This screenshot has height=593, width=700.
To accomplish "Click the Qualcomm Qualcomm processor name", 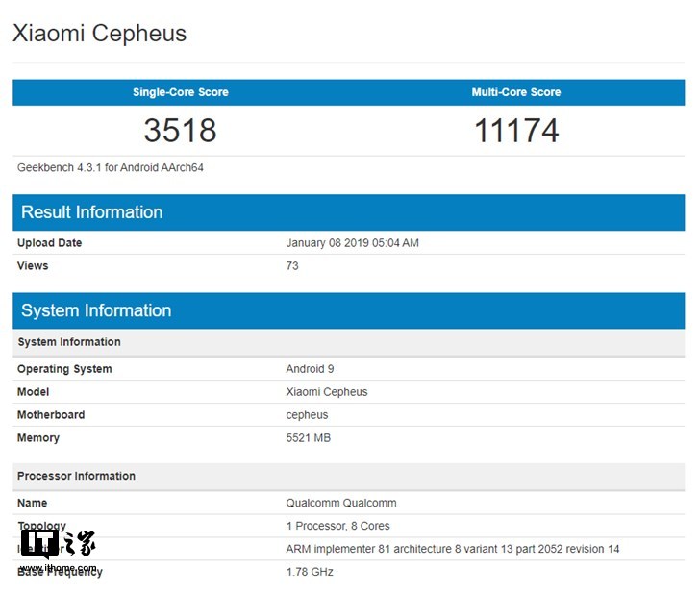I will click(341, 503).
